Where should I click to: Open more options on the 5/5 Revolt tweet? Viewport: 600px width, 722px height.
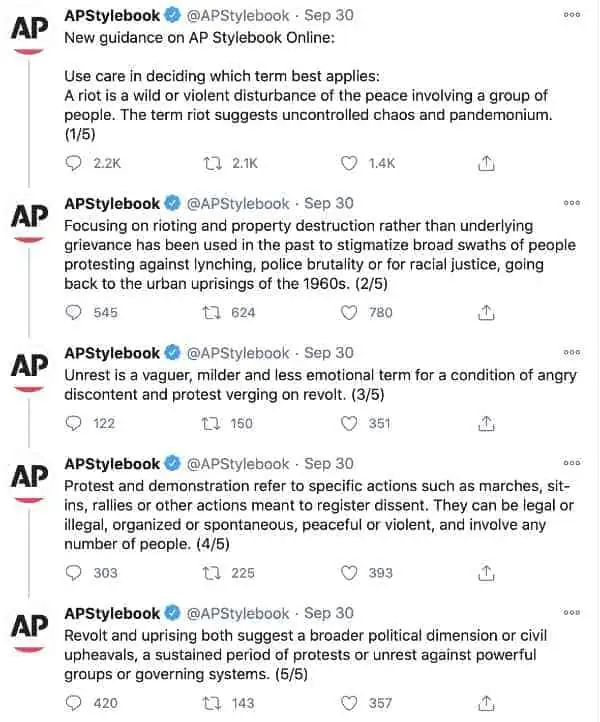572,612
